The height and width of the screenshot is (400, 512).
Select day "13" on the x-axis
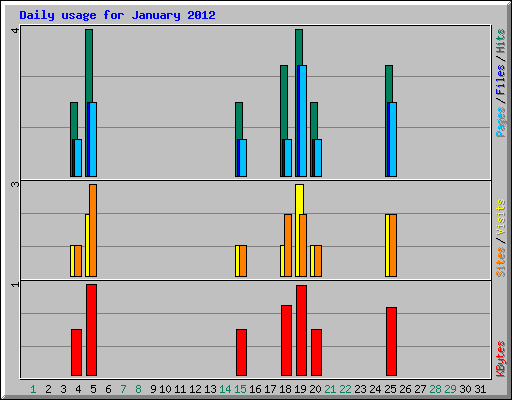pos(210,389)
